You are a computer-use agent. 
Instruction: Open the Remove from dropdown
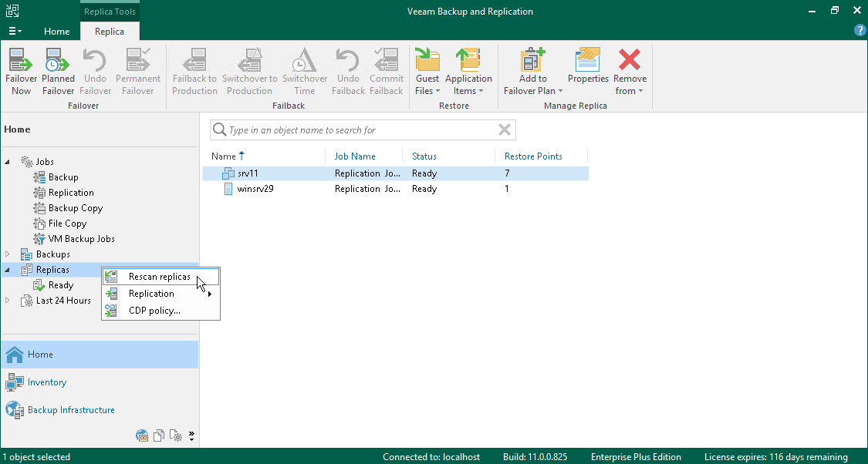pyautogui.click(x=630, y=72)
